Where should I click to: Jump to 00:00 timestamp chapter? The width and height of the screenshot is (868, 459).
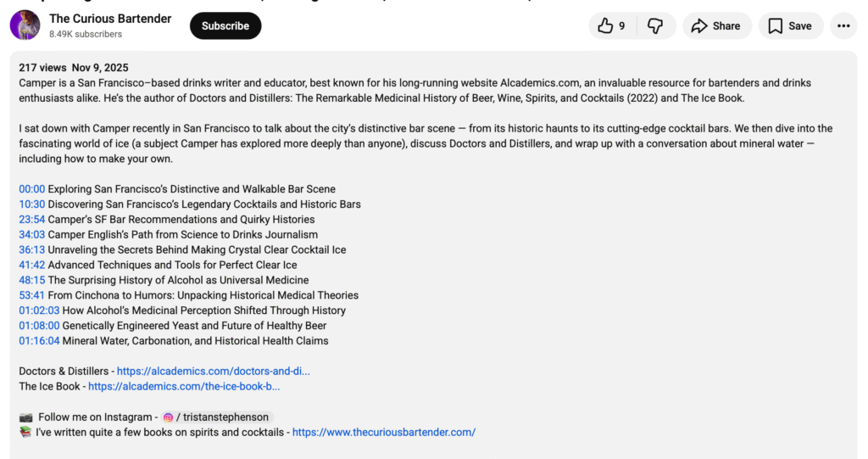32,189
